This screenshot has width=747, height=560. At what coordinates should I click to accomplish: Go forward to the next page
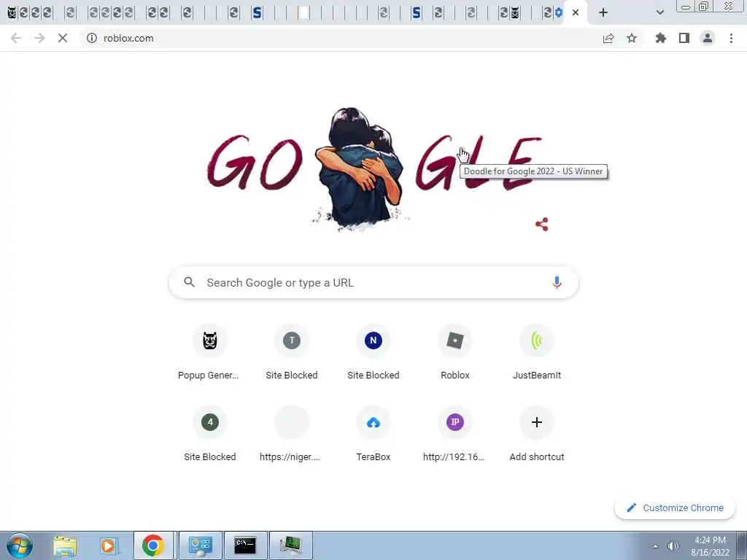pyautogui.click(x=39, y=38)
